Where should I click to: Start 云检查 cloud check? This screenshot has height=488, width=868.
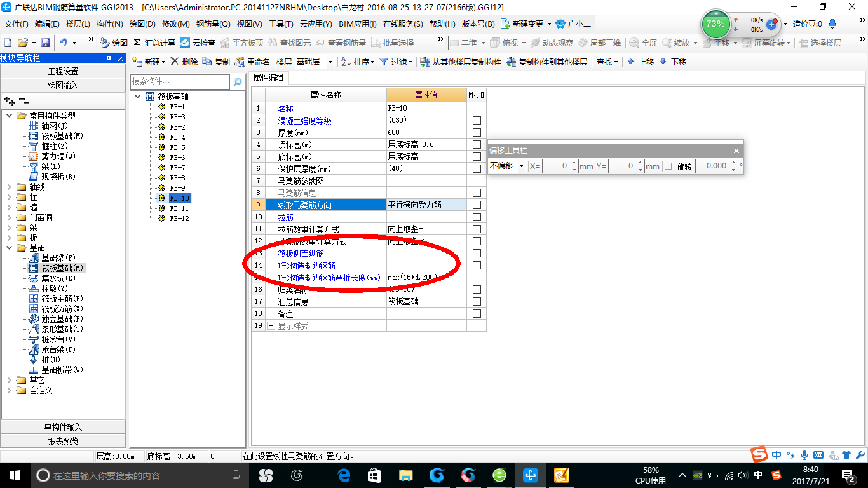pos(198,43)
